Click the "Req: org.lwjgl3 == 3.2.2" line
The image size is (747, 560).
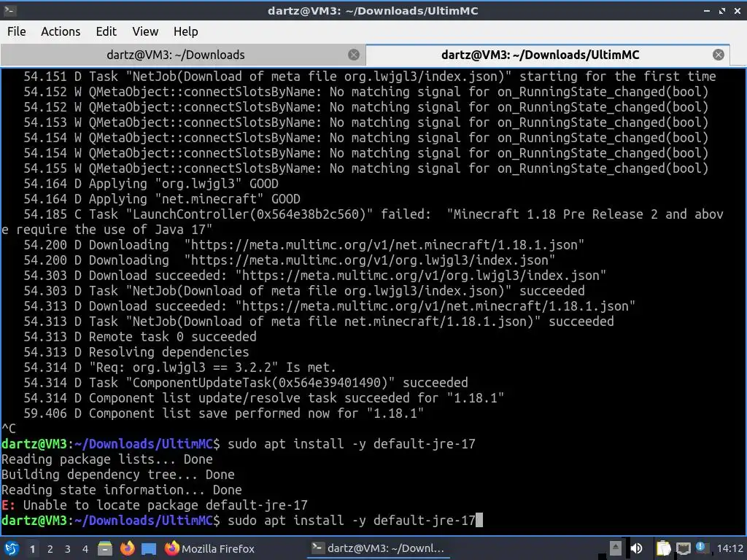180,367
